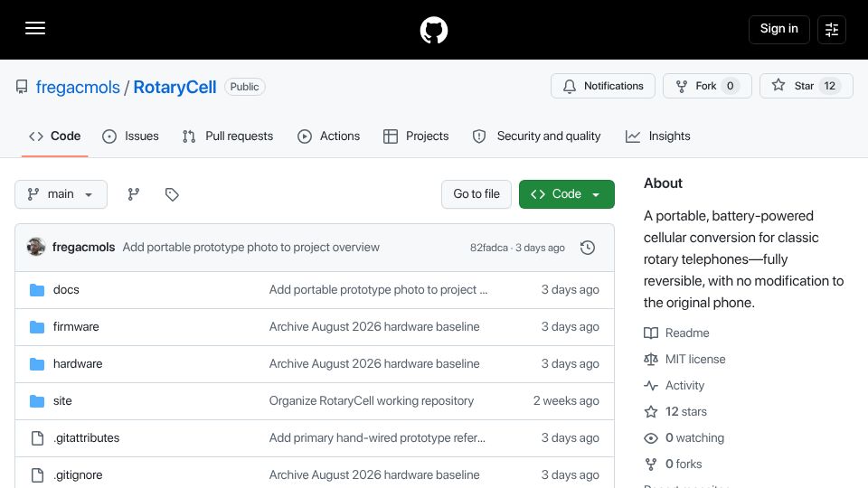Open the fregacmols owner profile link
The height and width of the screenshot is (488, 868).
coord(78,87)
